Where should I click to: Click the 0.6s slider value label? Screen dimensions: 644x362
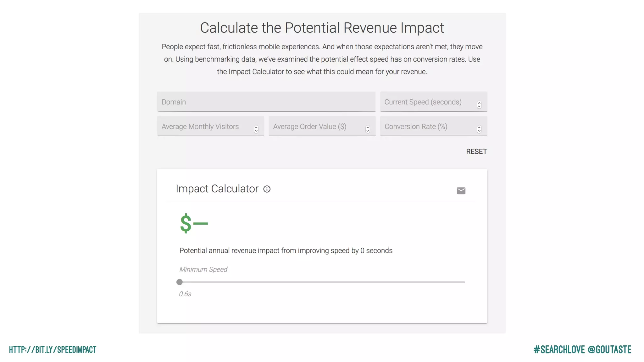coord(185,294)
